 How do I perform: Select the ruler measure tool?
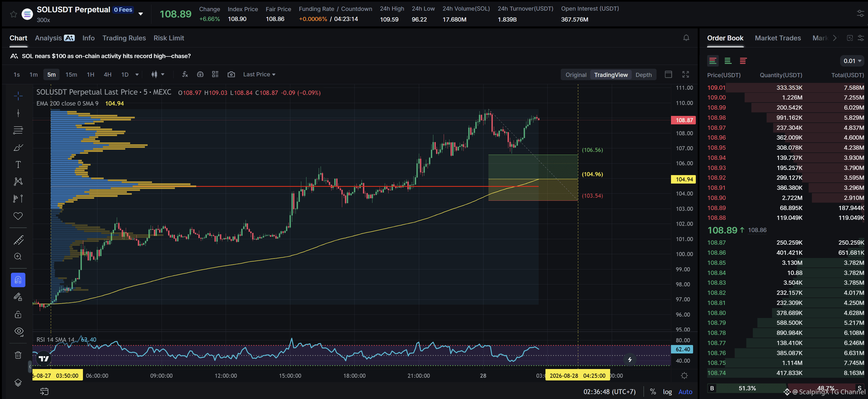pos(18,240)
